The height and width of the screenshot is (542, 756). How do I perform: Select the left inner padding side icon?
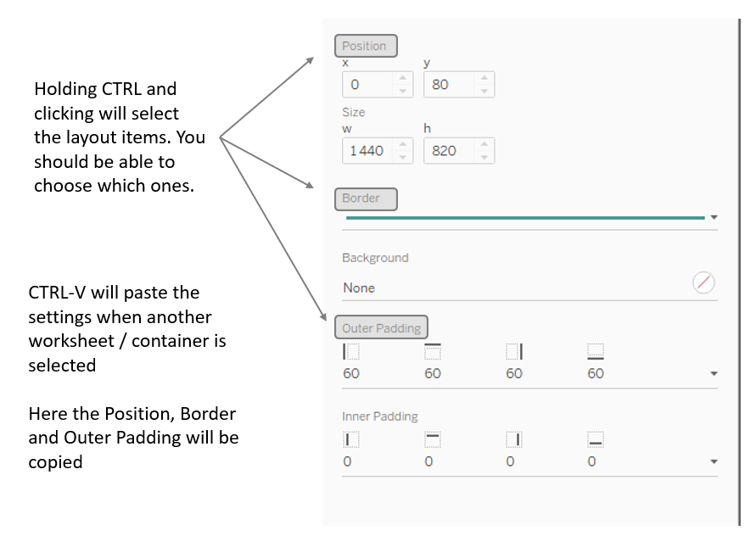point(351,439)
